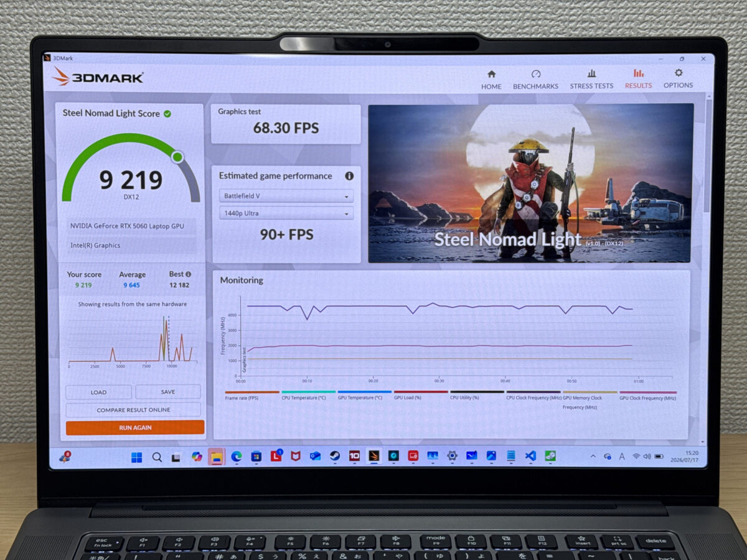Open Visual Studio Code from taskbar
The width and height of the screenshot is (747, 560).
[530, 456]
